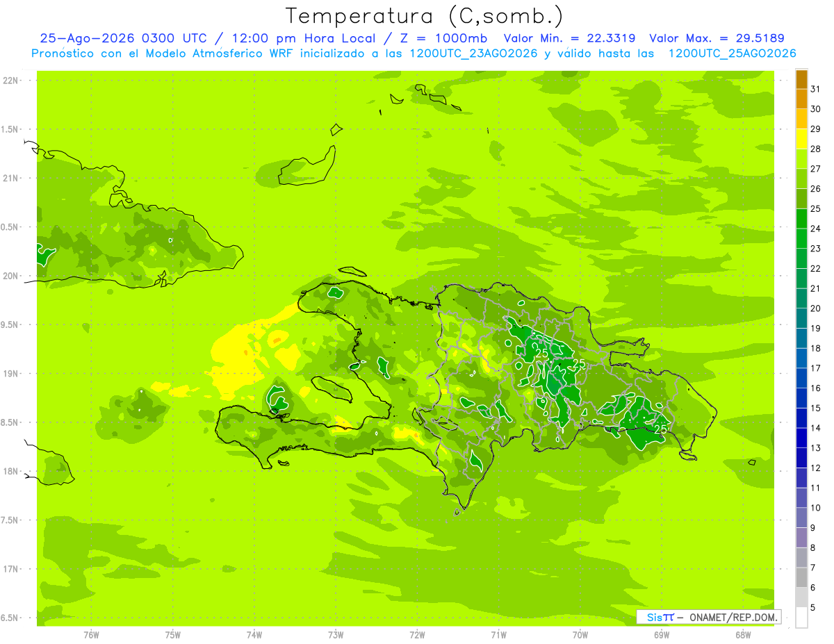Screen dimensions: 834x644
Task: Click the 'Valor Max. = 29.5189' text
Action: pyautogui.click(x=717, y=38)
